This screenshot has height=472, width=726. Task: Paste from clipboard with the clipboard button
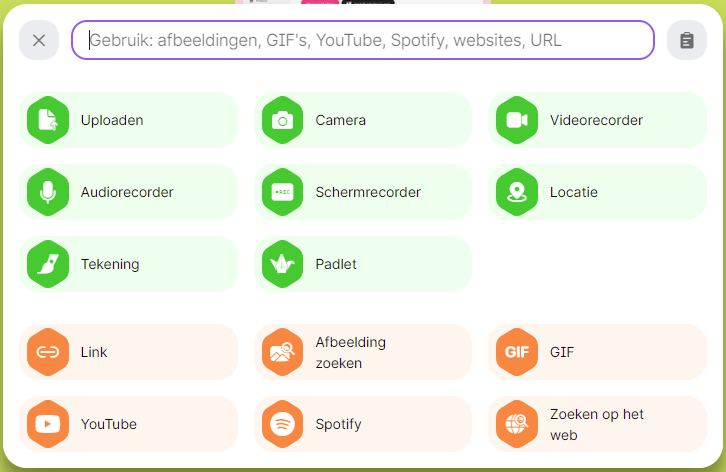(687, 40)
